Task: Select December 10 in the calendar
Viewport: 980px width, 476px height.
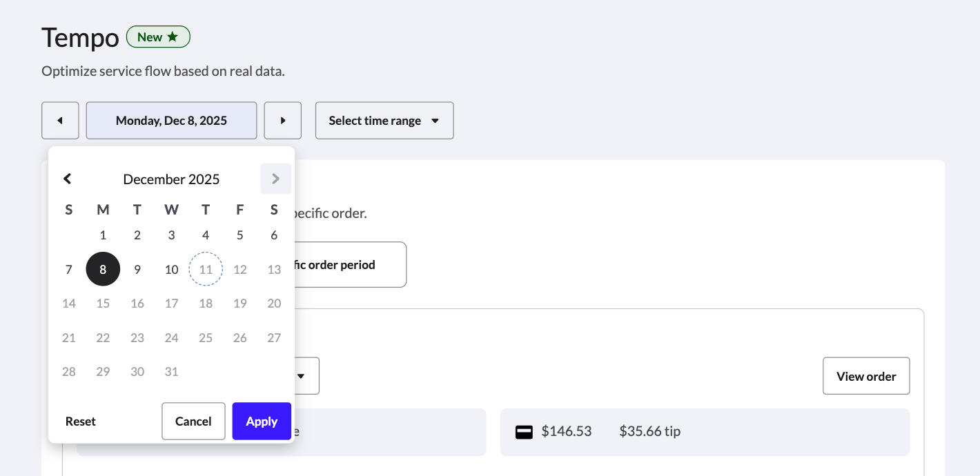Action: [172, 270]
